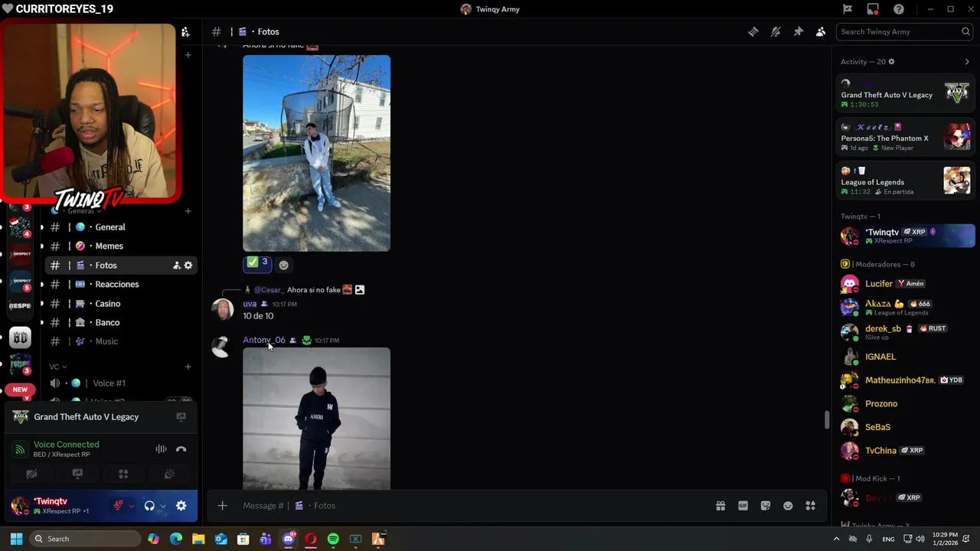Unmute the microphone
The width and height of the screenshot is (980, 551).
coord(118,506)
